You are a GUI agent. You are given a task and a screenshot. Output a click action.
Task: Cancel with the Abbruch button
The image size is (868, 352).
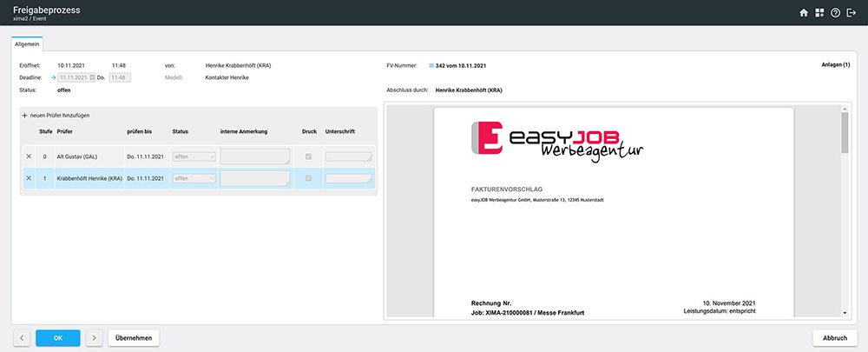(835, 337)
